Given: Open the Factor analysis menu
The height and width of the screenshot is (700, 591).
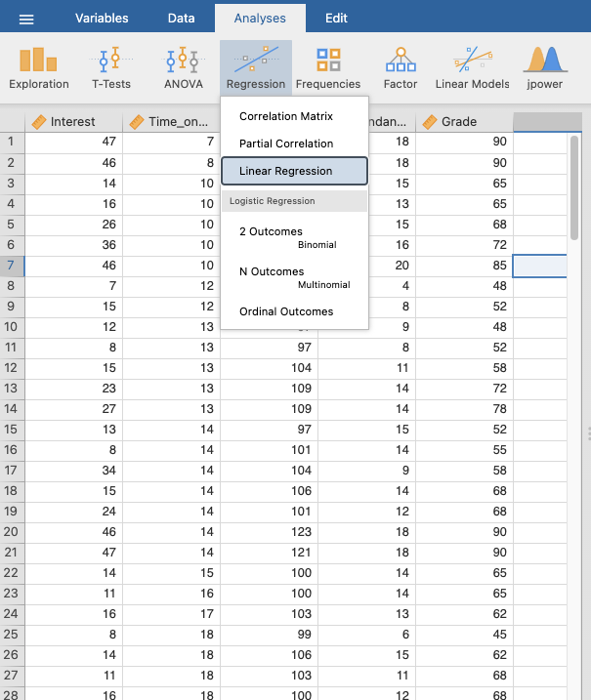Looking at the screenshot, I should click(x=400, y=67).
